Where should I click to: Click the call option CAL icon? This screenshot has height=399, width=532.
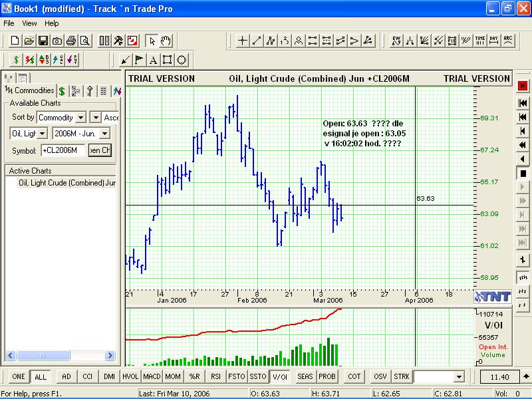tap(58, 60)
